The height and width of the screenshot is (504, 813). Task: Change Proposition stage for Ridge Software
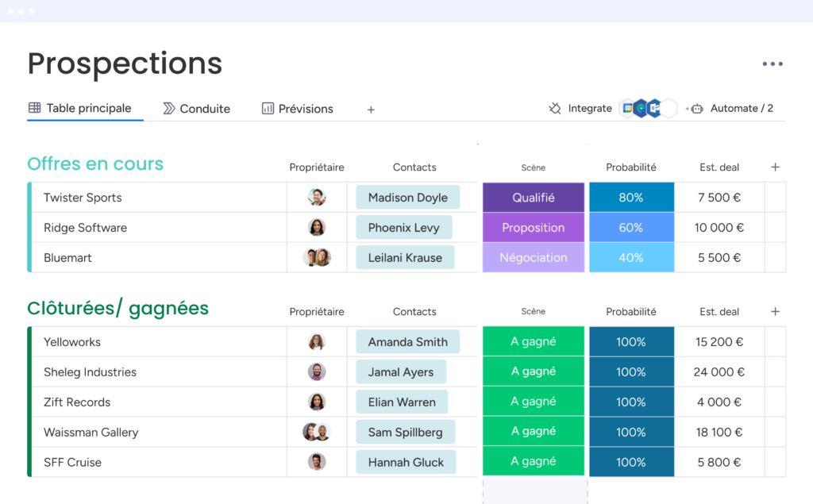(533, 227)
